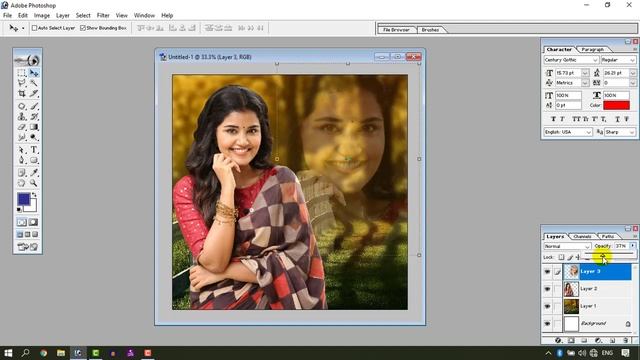The width and height of the screenshot is (640, 360).
Task: Create new fill or adjustment layer
Action: [598, 340]
